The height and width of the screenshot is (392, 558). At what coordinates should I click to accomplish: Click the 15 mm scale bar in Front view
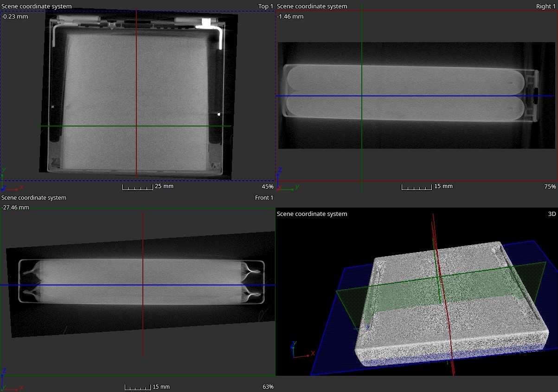pyautogui.click(x=138, y=387)
